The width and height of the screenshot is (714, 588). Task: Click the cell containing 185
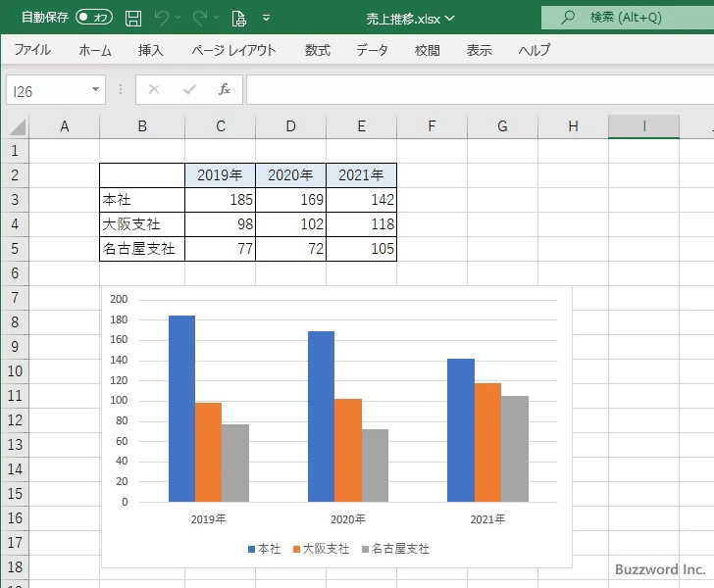pos(221,200)
